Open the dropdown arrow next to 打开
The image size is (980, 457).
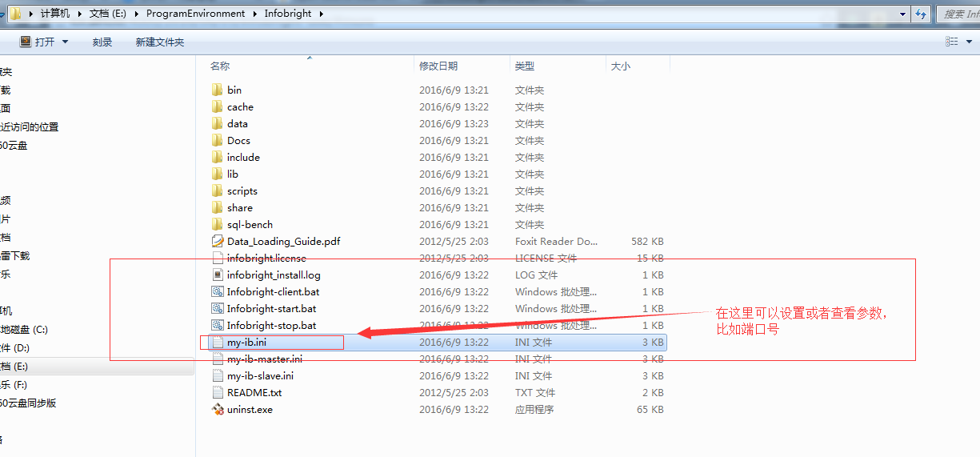point(65,42)
